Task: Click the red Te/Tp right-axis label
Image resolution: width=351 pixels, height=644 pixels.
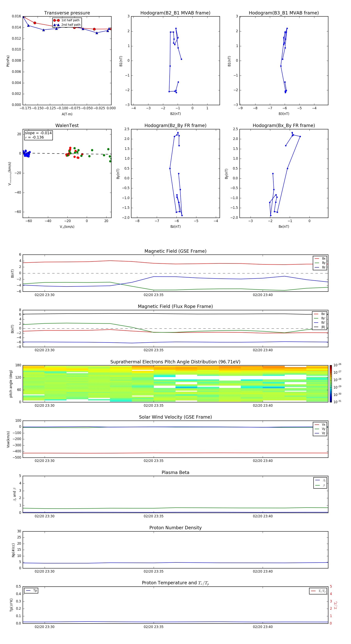Action: 336,605
